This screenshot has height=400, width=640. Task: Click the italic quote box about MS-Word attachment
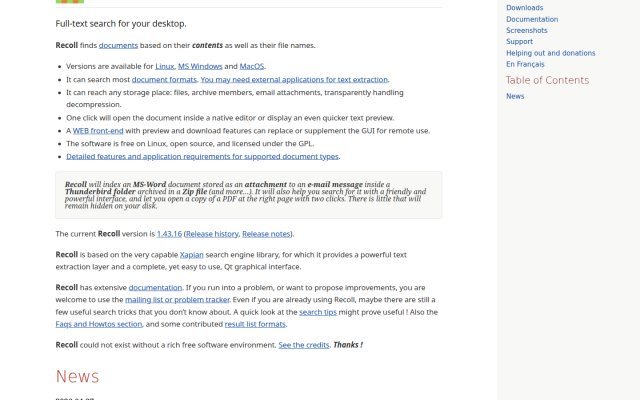coord(249,195)
